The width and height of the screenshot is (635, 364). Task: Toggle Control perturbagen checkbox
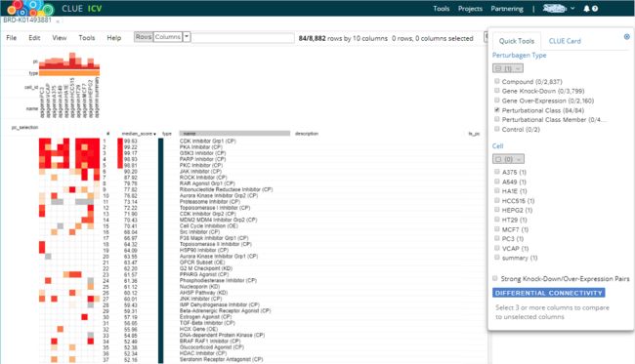pyautogui.click(x=497, y=129)
